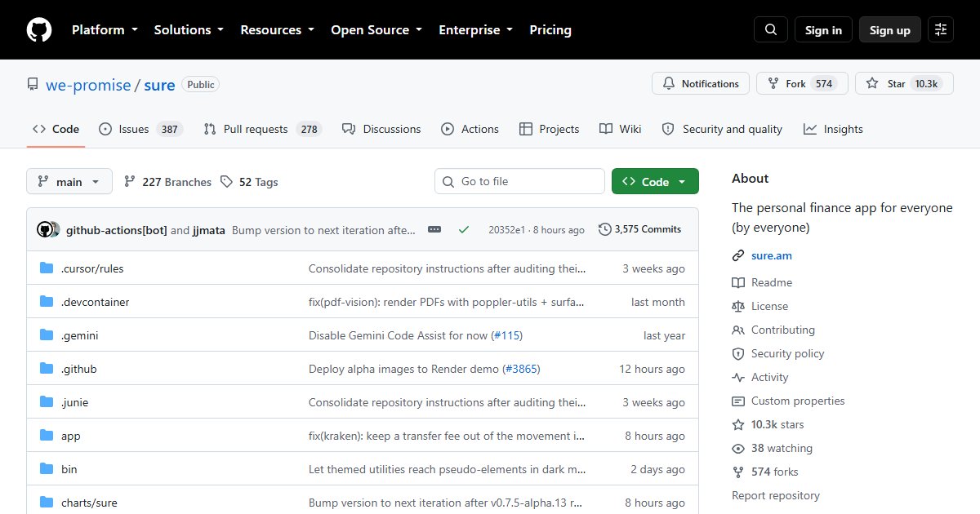Open appearance settings icon beside Sign up

tap(941, 30)
